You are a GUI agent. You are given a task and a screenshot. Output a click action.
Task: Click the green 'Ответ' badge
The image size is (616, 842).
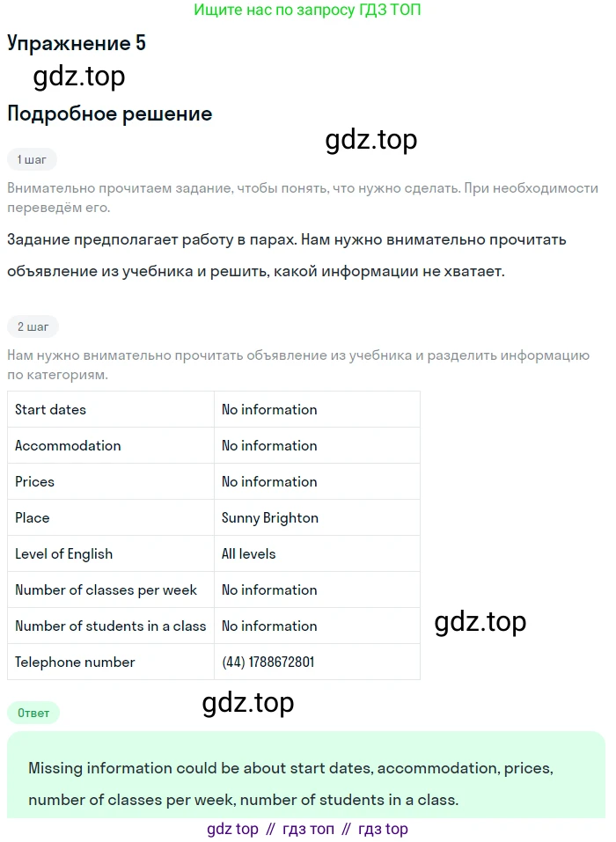[x=33, y=713]
